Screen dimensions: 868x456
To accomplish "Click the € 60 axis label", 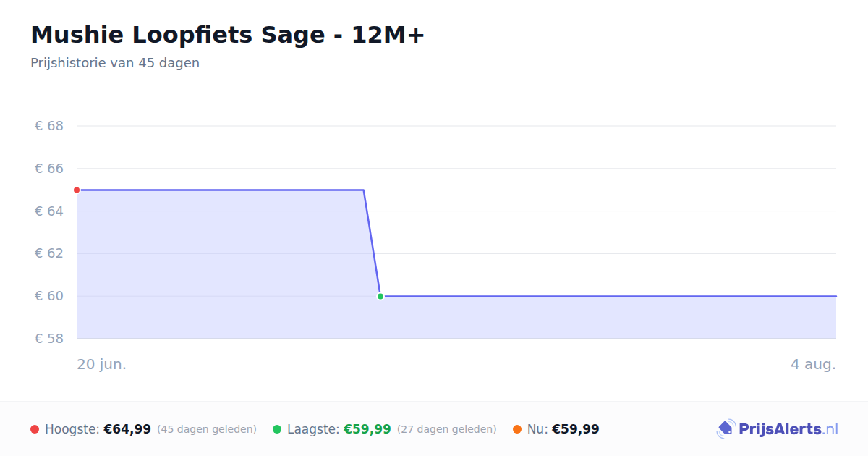I will (x=49, y=296).
